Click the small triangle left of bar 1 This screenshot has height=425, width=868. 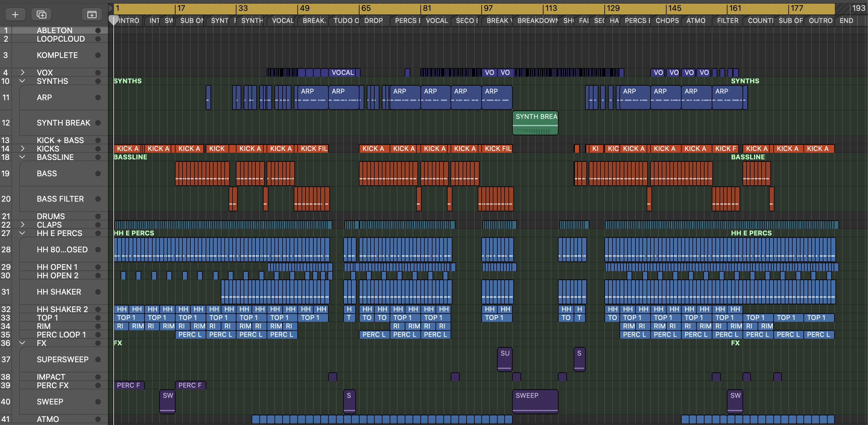tap(110, 8)
